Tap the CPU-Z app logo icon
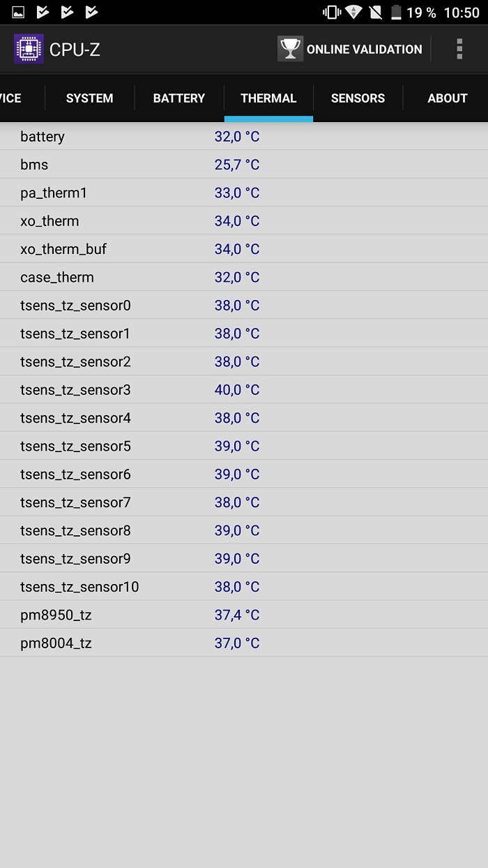 tap(29, 49)
